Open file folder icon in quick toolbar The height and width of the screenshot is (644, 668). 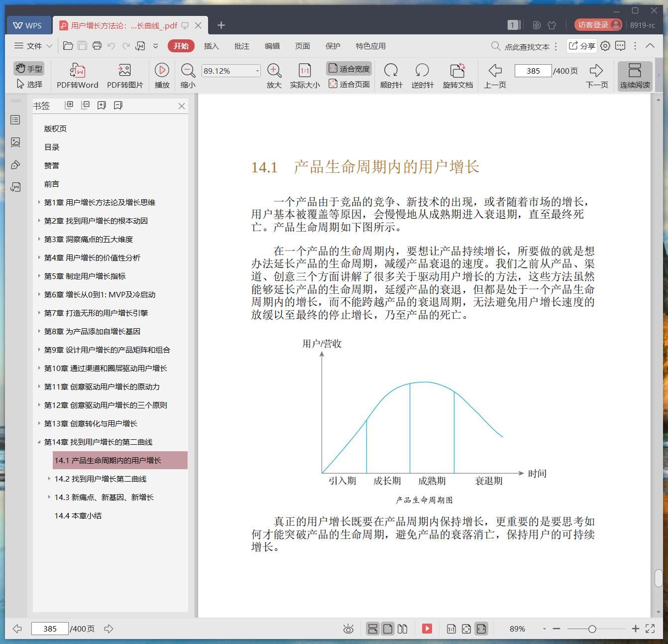click(x=68, y=46)
